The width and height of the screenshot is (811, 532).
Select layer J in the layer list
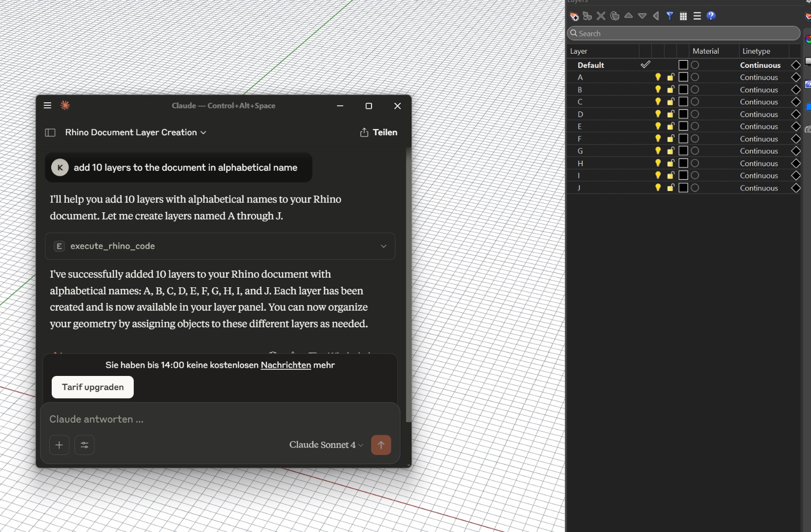(x=579, y=188)
